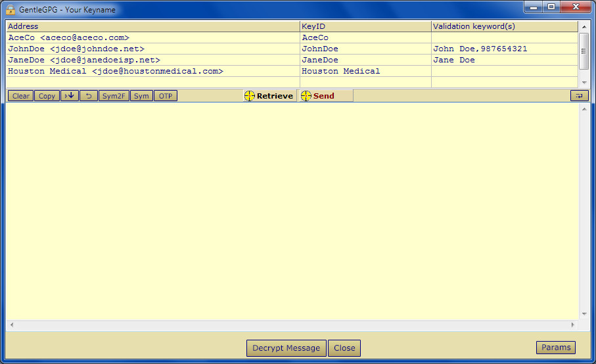Click the OTP toolbar button

coord(166,96)
